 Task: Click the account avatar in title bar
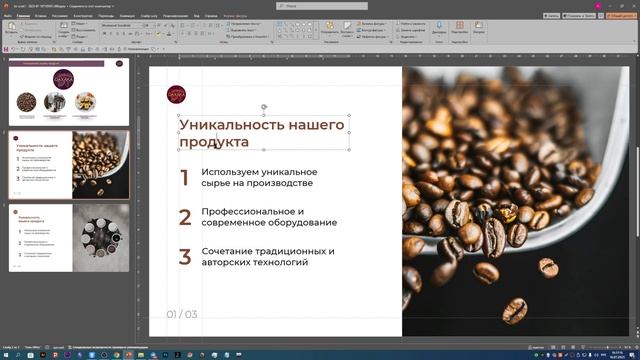(598, 6)
